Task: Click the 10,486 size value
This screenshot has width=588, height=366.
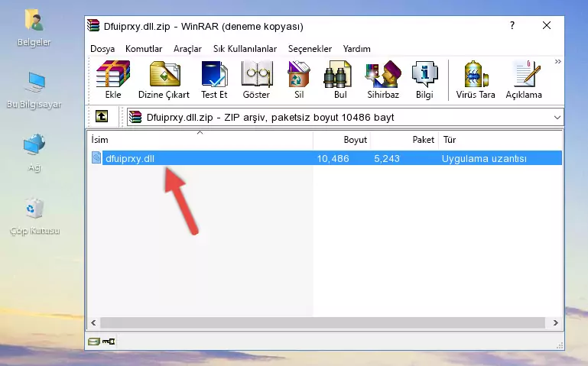Action: coord(333,158)
